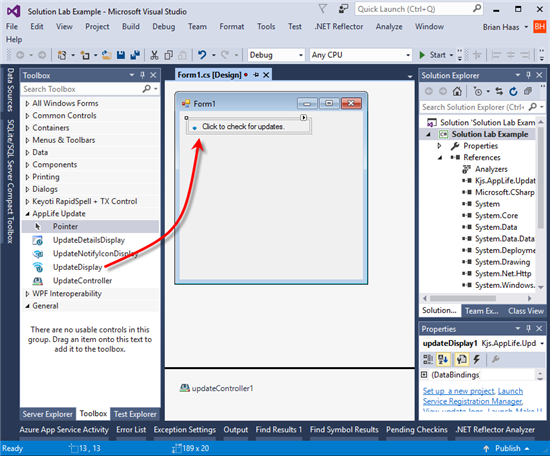550x456 pixels.
Task: Select System.Core reference
Action: tap(496, 216)
